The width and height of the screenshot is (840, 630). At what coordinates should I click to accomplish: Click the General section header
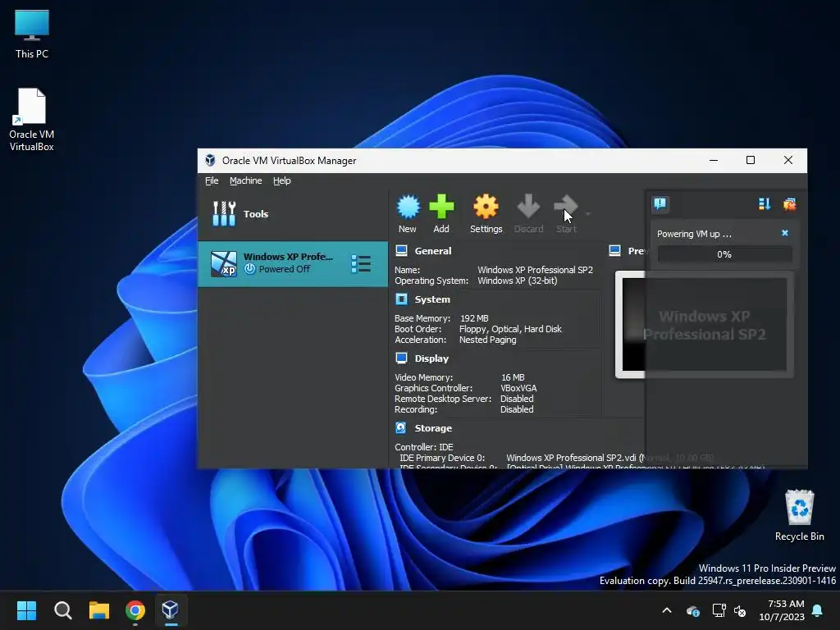point(433,251)
